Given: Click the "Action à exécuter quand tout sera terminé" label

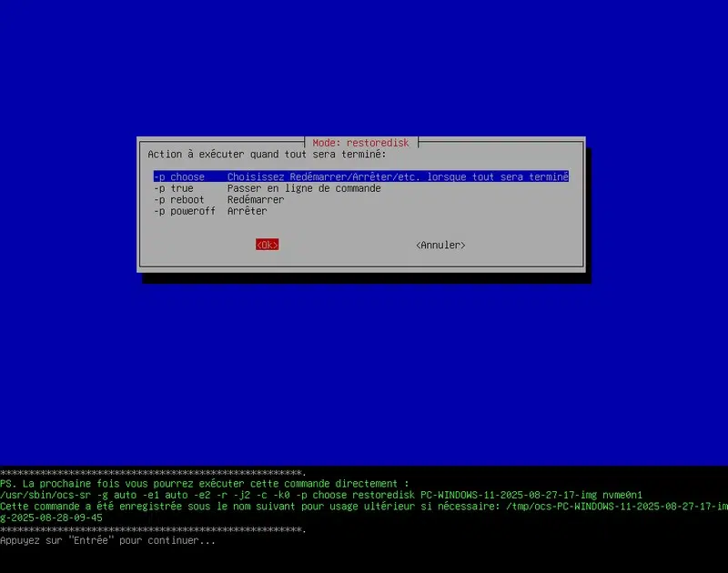Looking at the screenshot, I should pos(267,154).
